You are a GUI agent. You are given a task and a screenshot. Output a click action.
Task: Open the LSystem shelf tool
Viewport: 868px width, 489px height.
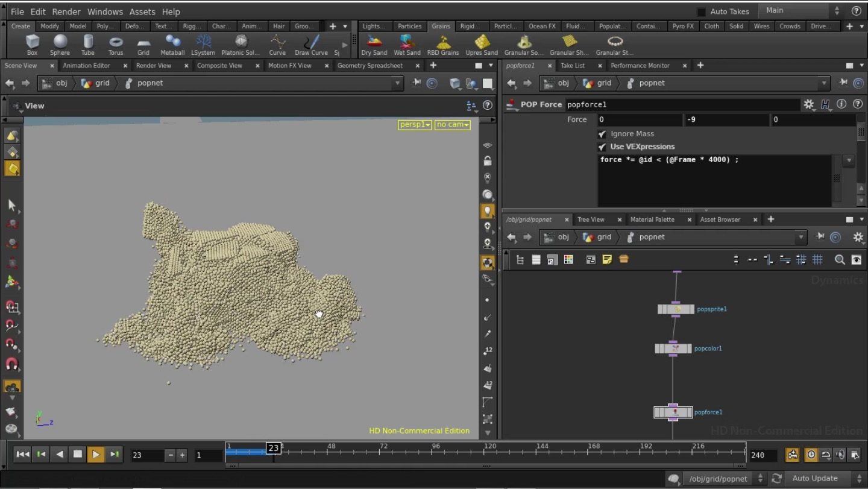(x=203, y=45)
